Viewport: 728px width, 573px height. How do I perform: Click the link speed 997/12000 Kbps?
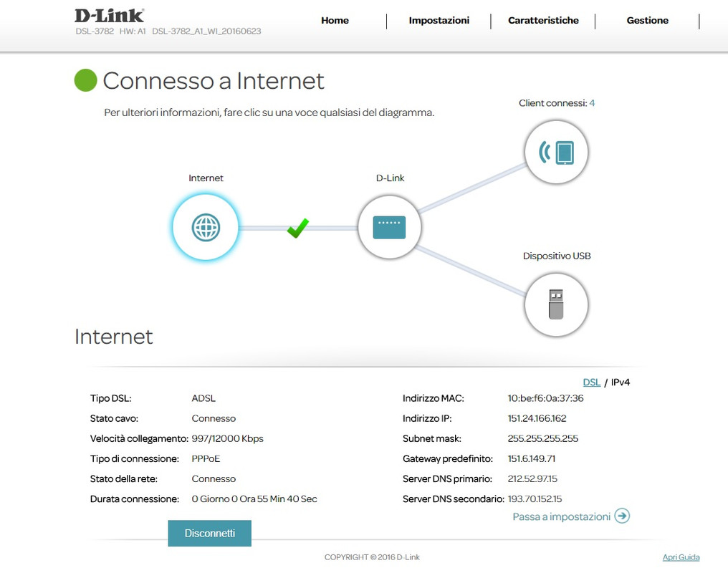(x=228, y=438)
